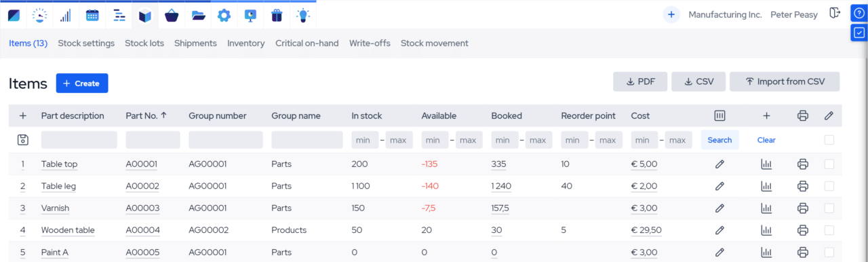This screenshot has height=262, width=868.
Task: Click the print icon for Varnish row
Action: [803, 208]
